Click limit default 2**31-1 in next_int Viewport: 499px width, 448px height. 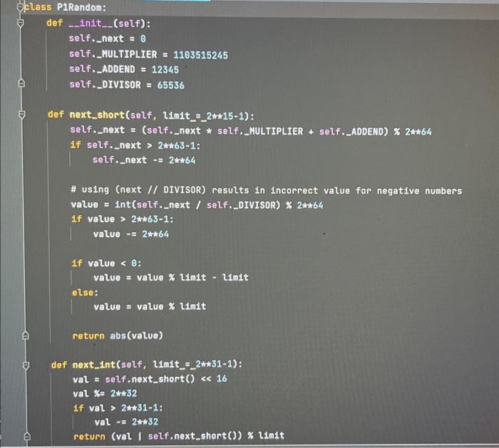(x=214, y=364)
